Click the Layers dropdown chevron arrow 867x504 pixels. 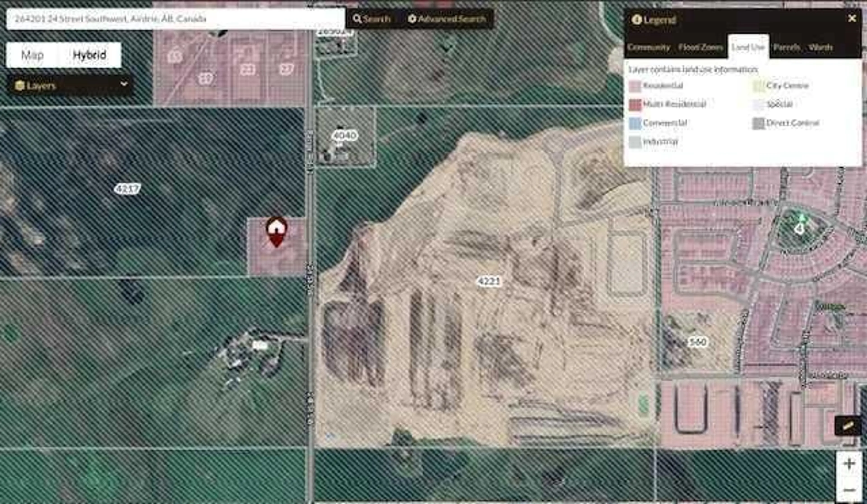click(x=124, y=84)
